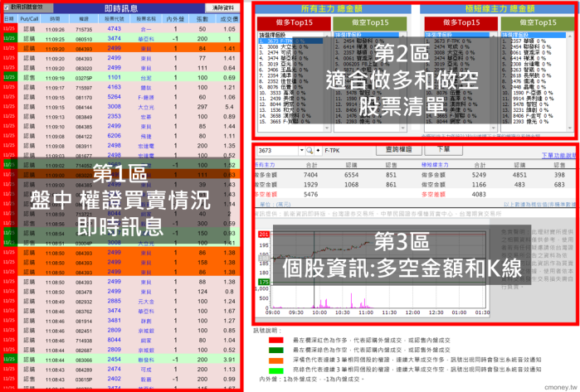Click the red 201 price marker on chart
This screenshot has height=392, width=580.
[263, 235]
